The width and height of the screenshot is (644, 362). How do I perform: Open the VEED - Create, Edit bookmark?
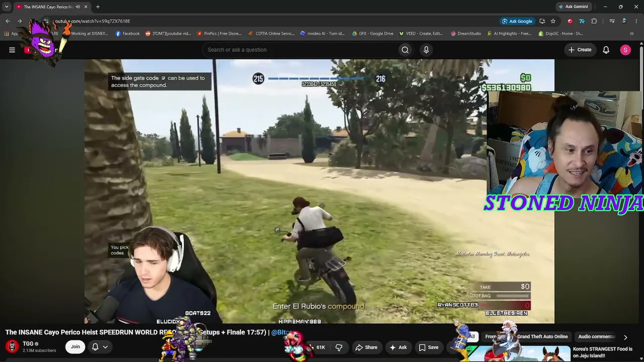click(x=421, y=34)
